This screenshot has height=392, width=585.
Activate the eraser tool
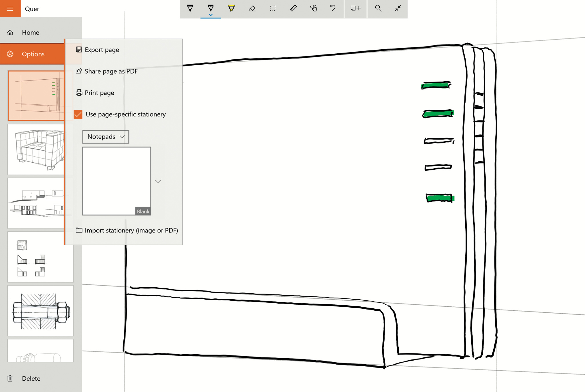pyautogui.click(x=252, y=8)
